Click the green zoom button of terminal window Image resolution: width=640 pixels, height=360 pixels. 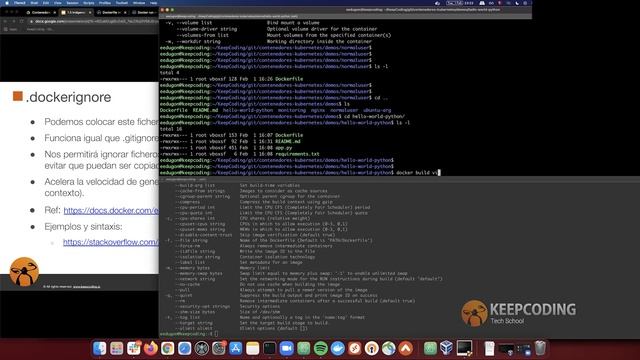pos(172,9)
